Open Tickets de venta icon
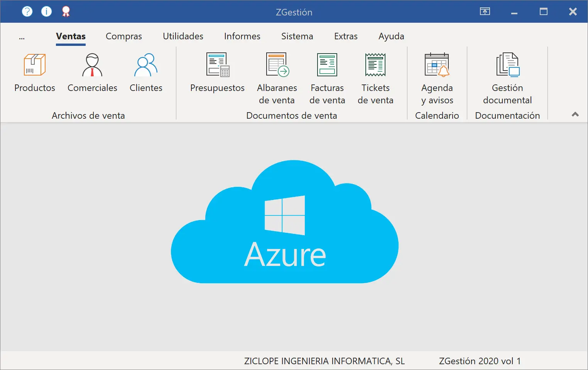 pyautogui.click(x=375, y=65)
